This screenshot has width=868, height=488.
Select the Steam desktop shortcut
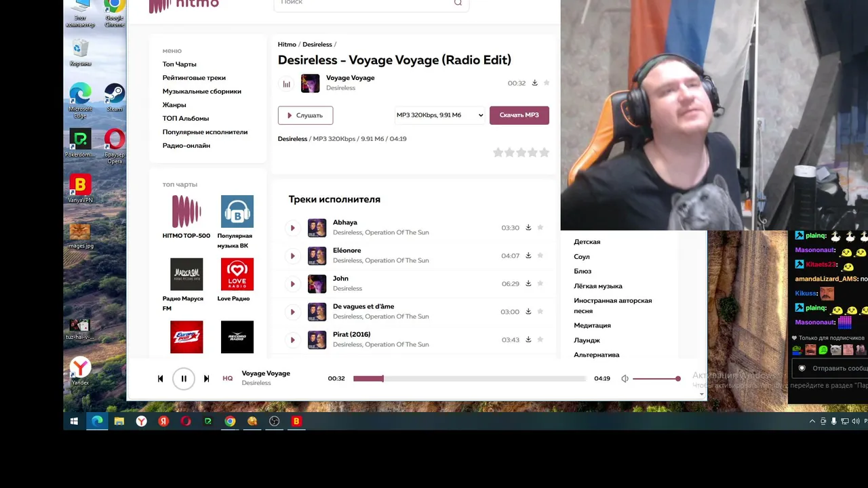114,98
